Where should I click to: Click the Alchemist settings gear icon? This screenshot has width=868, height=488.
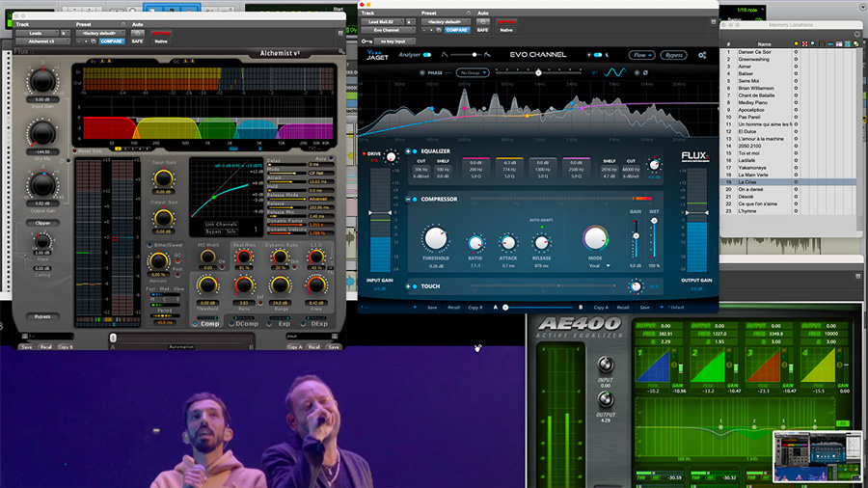[341, 53]
